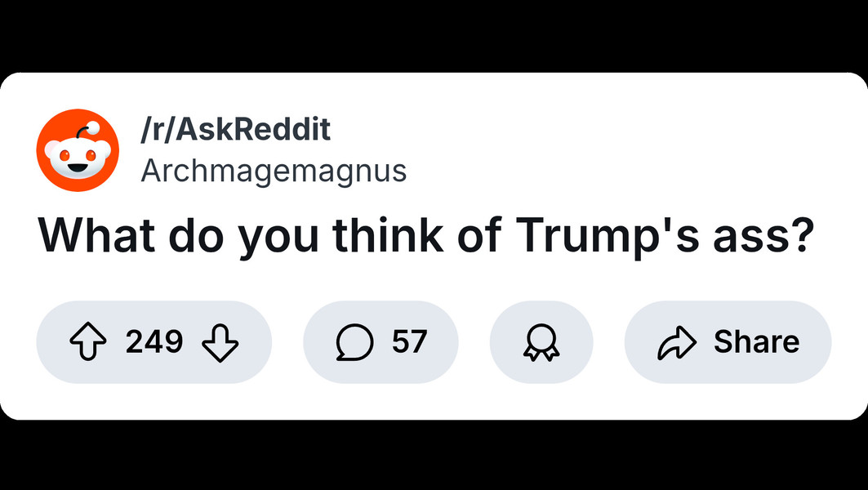
Task: Click the black bar below the post card
Action: pos(434,455)
